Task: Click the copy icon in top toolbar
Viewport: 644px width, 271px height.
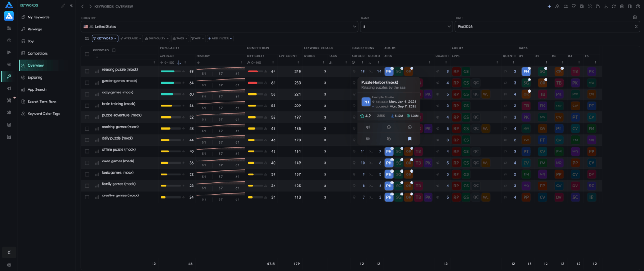Action: (597, 7)
